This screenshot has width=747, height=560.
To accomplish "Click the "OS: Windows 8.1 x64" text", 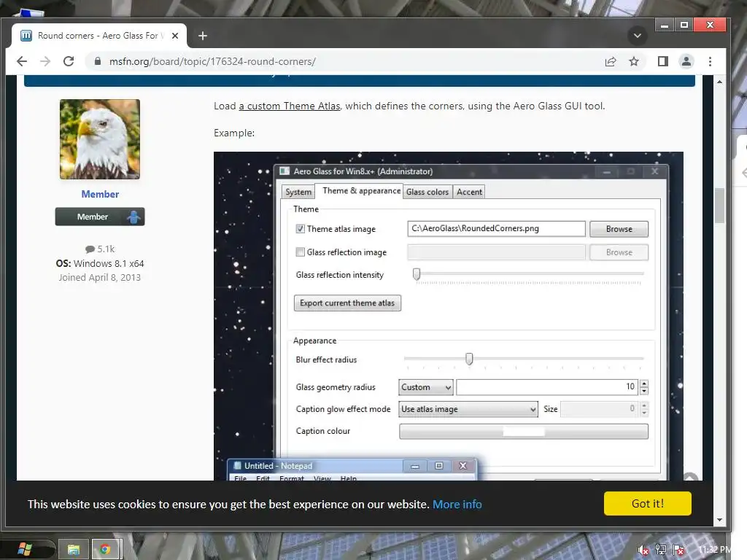I will [x=99, y=264].
